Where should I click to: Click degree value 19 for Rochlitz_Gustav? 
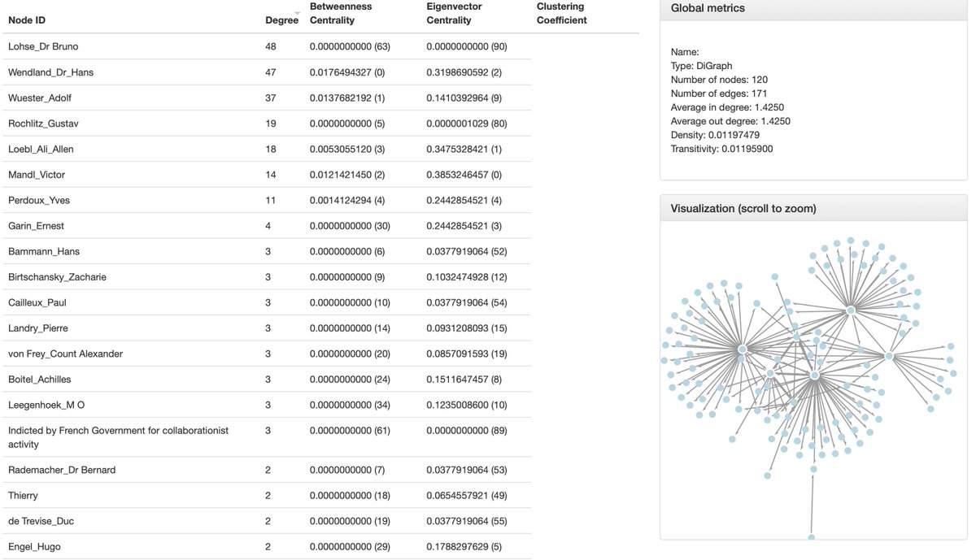pos(271,124)
